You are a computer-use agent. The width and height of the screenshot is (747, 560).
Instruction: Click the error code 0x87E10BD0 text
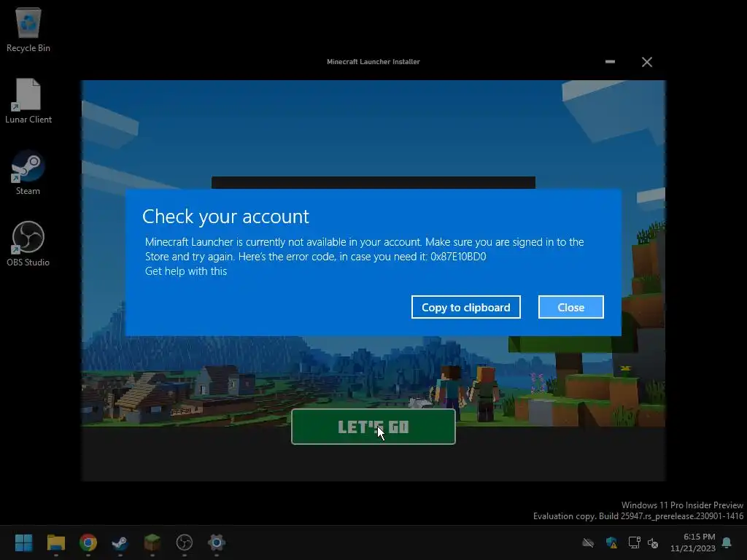click(458, 257)
